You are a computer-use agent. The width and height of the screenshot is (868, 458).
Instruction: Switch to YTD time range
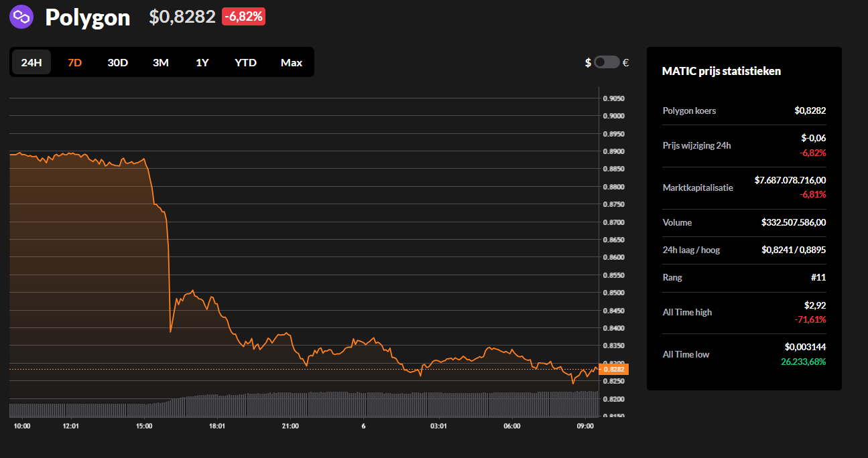245,62
